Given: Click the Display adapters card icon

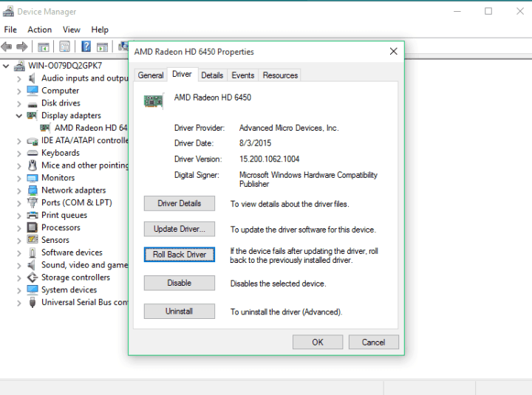Looking at the screenshot, I should point(33,116).
